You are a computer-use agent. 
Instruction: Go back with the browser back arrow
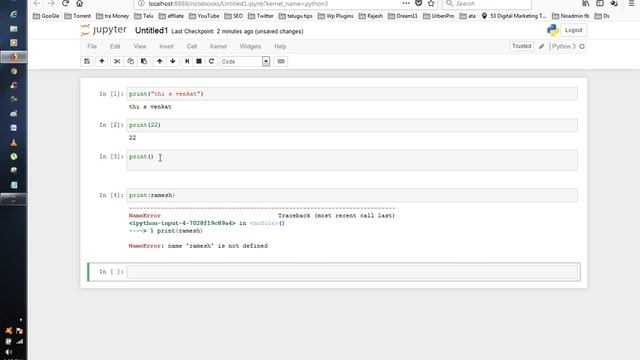37,3
